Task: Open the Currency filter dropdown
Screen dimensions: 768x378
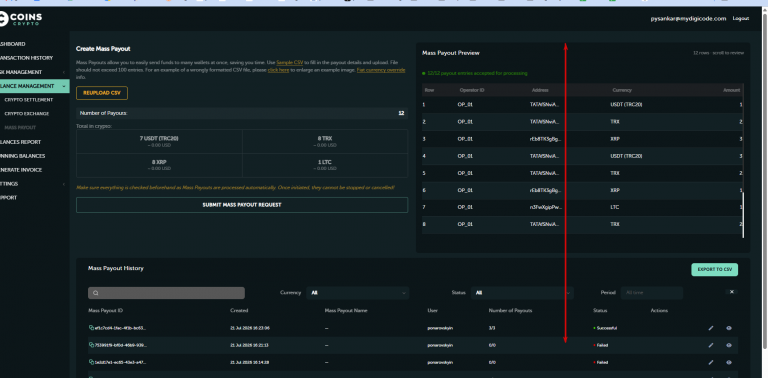Action: coord(358,293)
